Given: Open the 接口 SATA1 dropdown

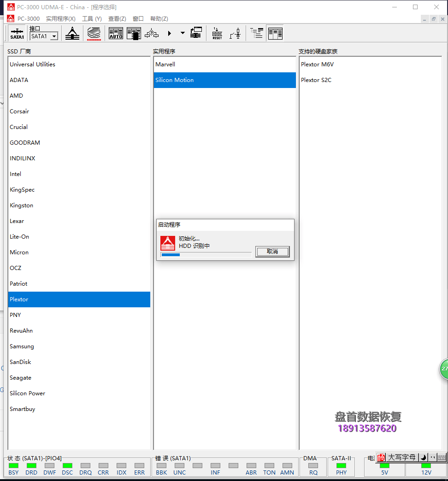Looking at the screenshot, I should pos(54,36).
